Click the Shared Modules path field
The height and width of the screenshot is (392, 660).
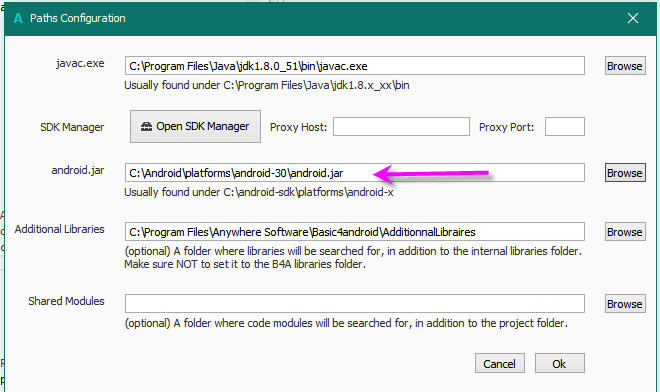point(354,304)
